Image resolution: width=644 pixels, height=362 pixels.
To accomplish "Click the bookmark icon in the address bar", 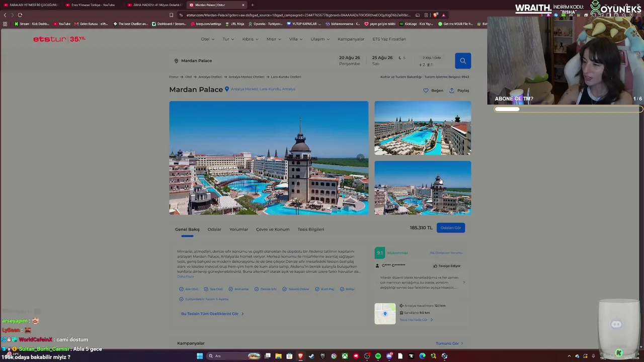I will (171, 15).
